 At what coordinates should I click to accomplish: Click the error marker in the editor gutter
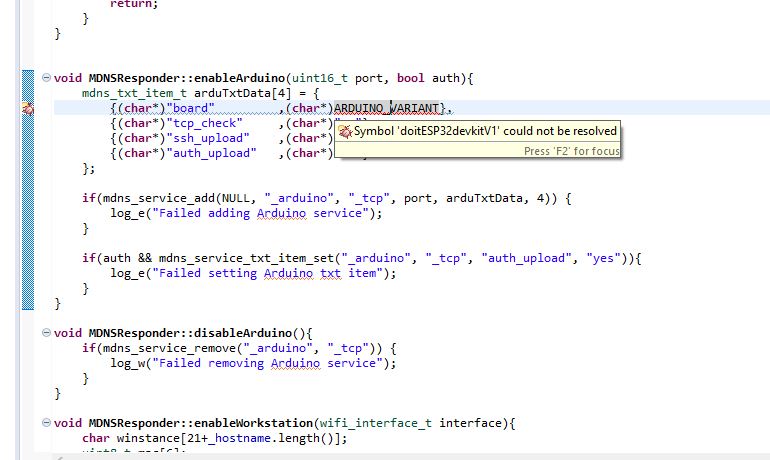point(27,109)
